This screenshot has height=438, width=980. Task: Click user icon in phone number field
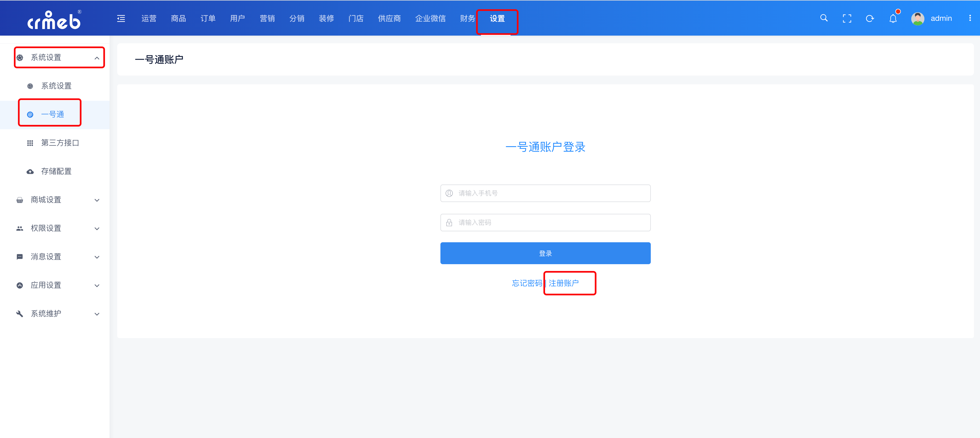(x=449, y=194)
